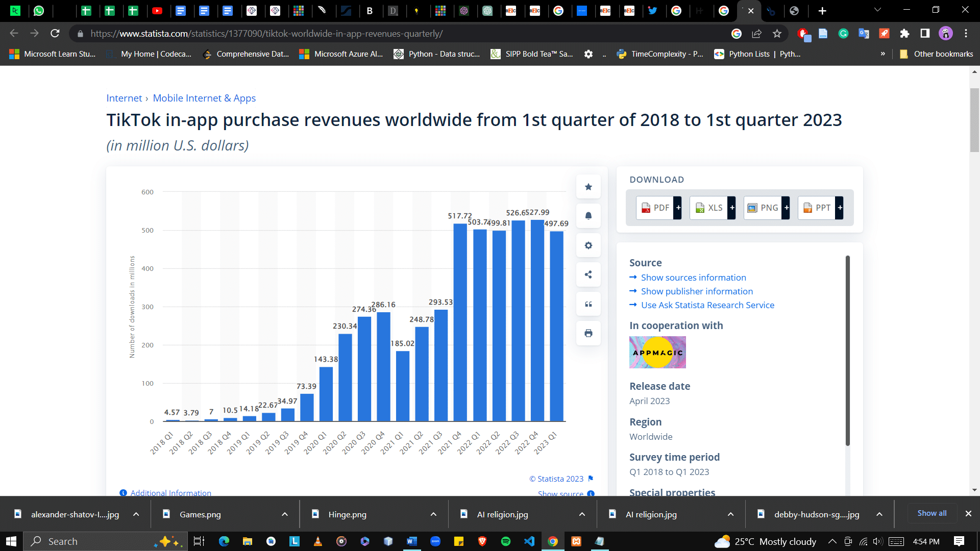Open Microsoft Azure AI... bookmark
Screen dimensions: 980x551
click(x=341, y=54)
